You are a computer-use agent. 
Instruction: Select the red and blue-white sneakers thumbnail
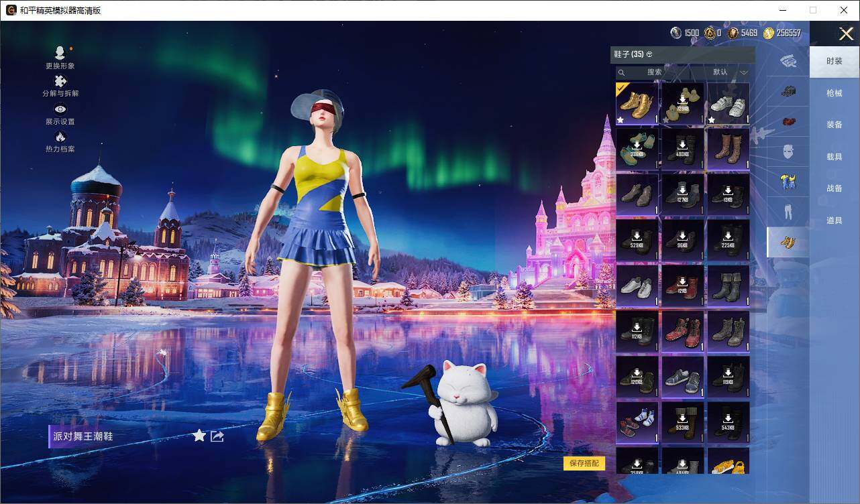(637, 423)
